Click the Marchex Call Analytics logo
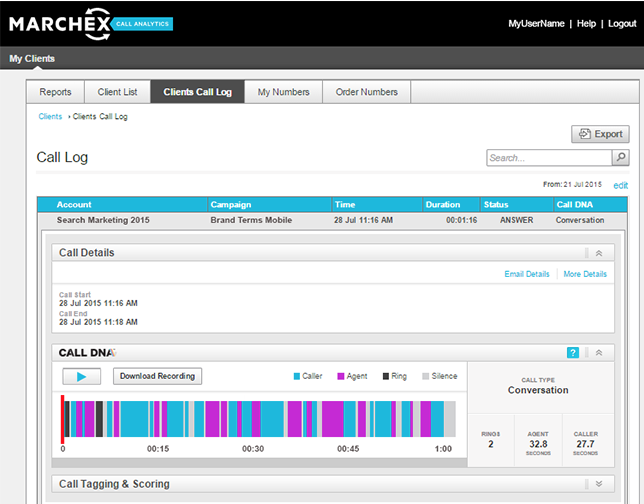This screenshot has height=504, width=644. pyautogui.click(x=91, y=24)
